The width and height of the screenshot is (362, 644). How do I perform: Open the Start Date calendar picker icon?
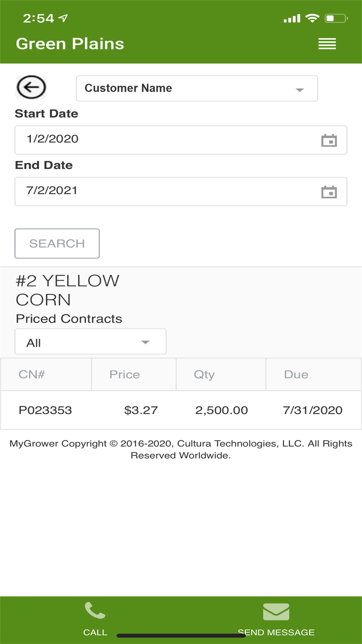tap(329, 141)
